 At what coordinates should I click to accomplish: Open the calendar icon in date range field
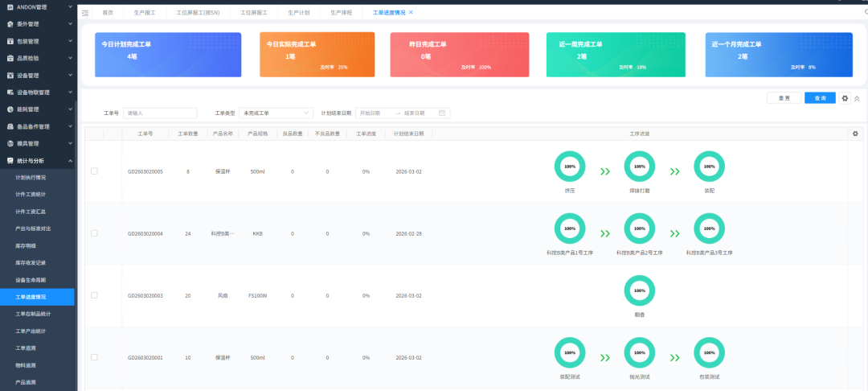pyautogui.click(x=442, y=113)
